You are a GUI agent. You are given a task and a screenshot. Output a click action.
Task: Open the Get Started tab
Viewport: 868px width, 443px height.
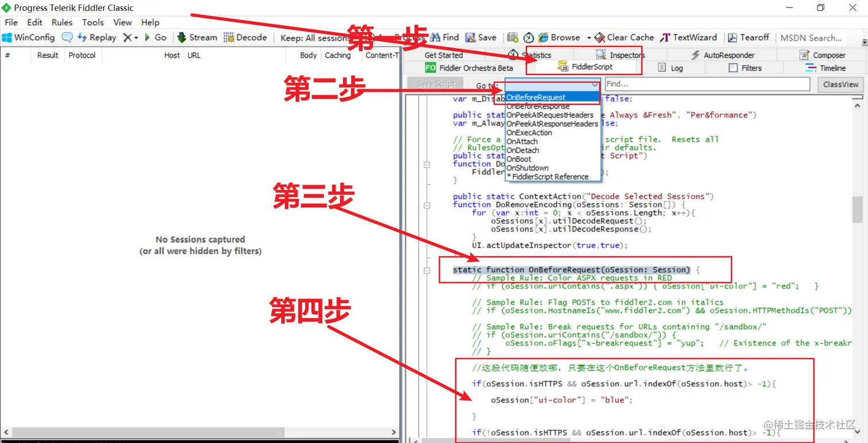(x=443, y=55)
